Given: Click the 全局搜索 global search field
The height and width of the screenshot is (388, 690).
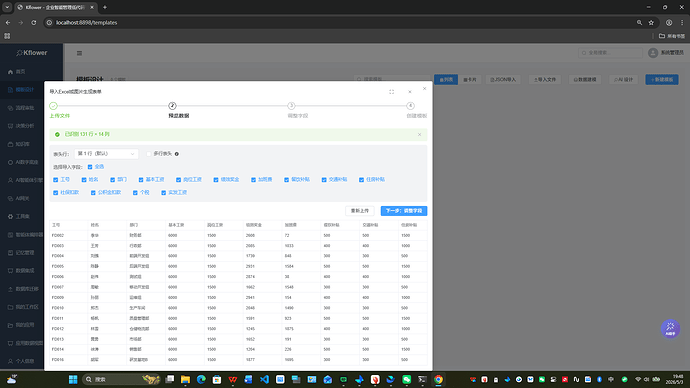Looking at the screenshot, I should click(x=610, y=53).
